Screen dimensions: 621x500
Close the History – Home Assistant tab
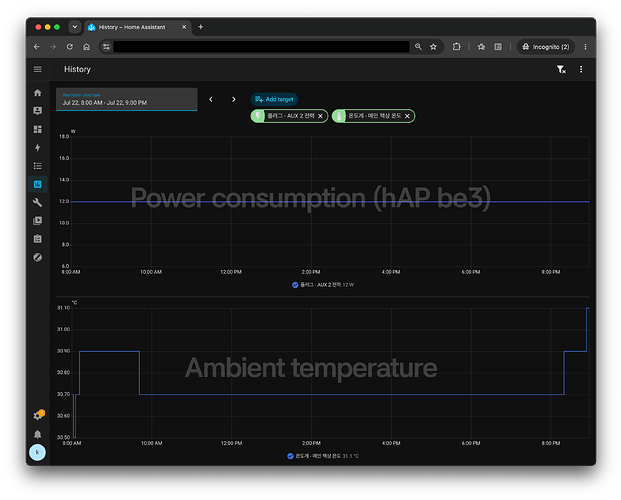click(x=184, y=27)
